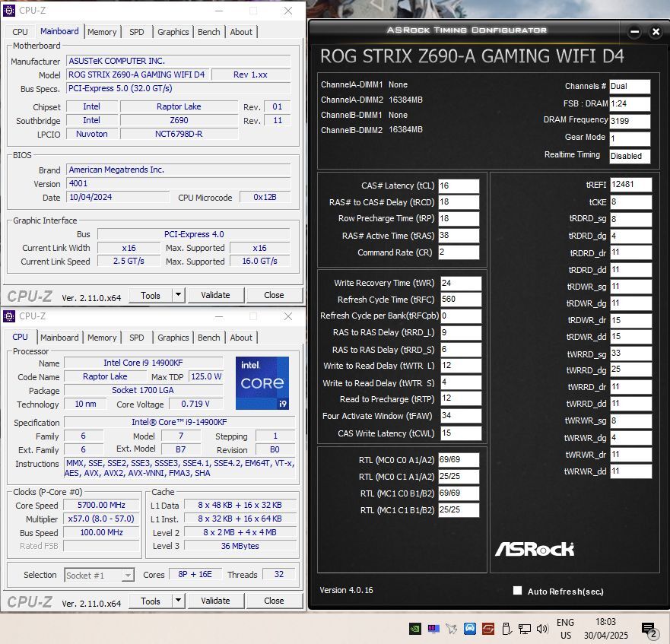The width and height of the screenshot is (670, 644).
Task: Click the Core Voltage value 0.719 V
Action: point(195,404)
